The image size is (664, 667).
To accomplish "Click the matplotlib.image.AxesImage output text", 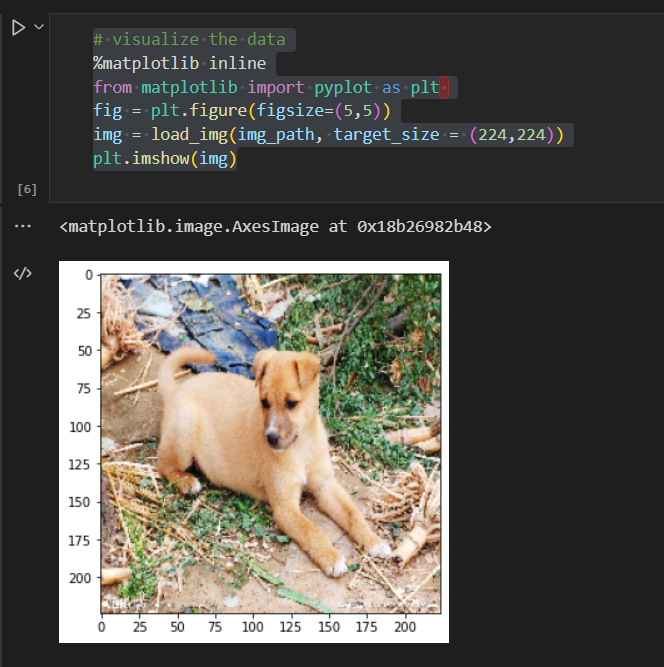I will pos(275,227).
